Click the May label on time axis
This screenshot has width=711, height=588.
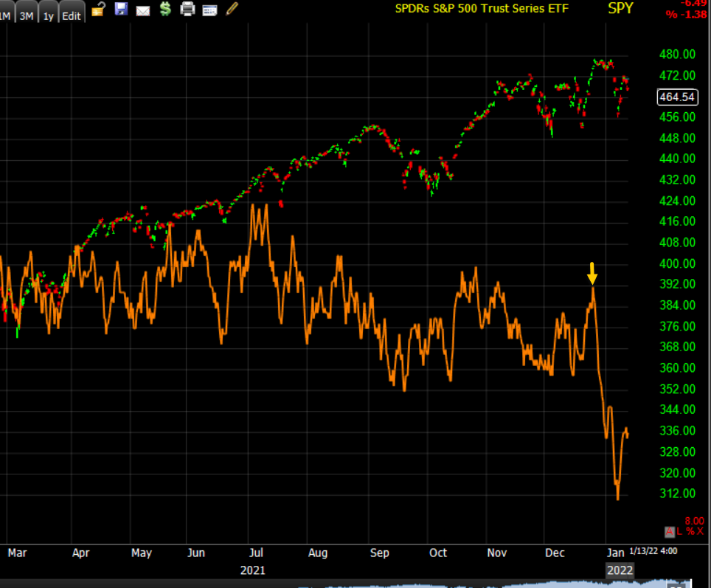coord(142,553)
